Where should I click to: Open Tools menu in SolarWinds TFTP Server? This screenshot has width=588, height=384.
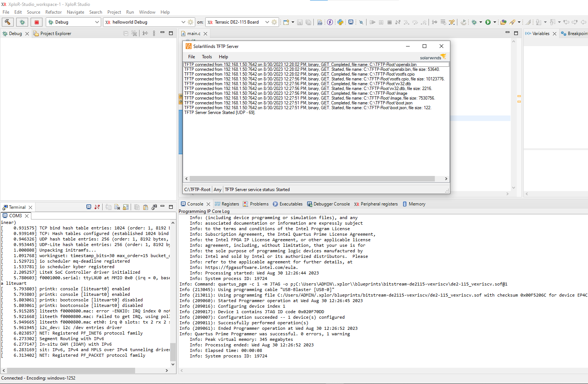[207, 57]
